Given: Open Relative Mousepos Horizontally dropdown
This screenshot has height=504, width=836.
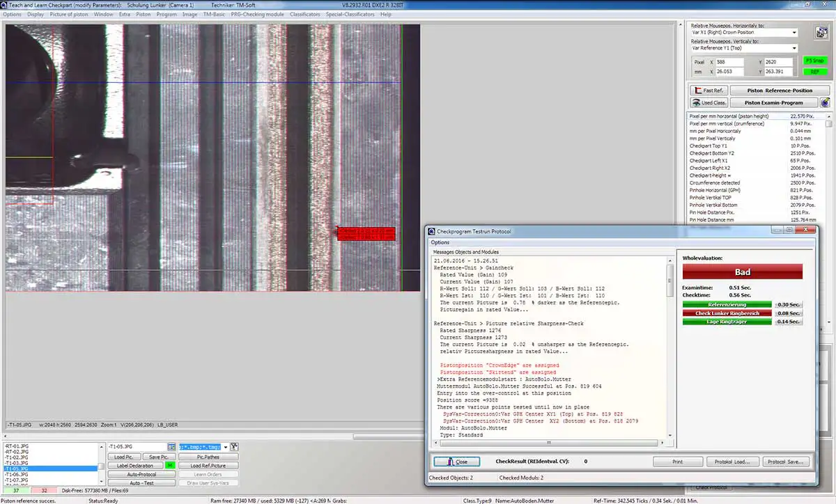Looking at the screenshot, I should [x=794, y=33].
